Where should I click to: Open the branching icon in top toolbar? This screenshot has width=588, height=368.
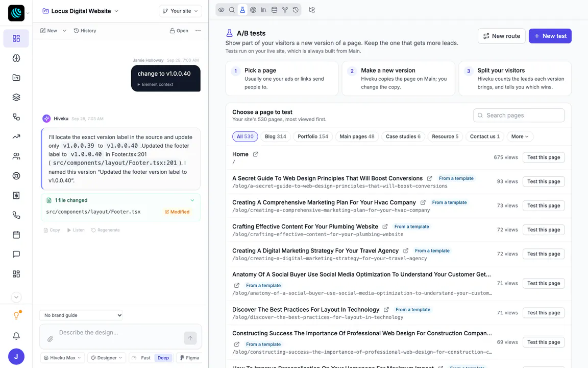(x=285, y=10)
